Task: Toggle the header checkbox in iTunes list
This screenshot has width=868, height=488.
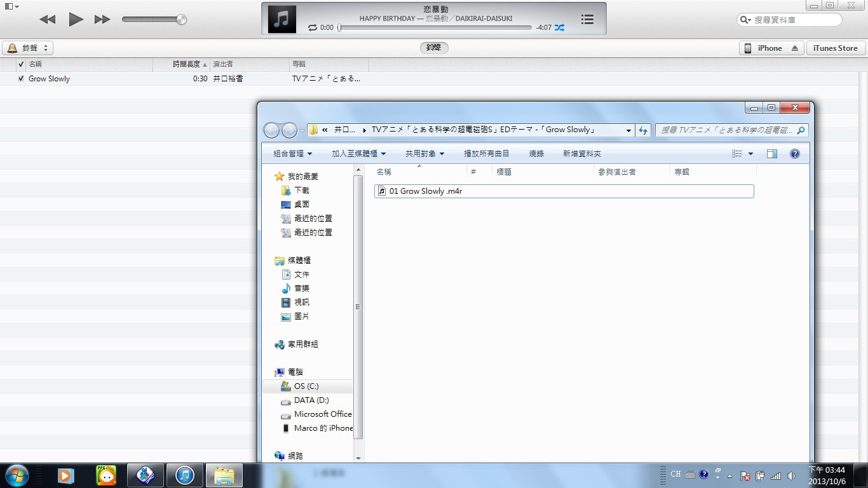Action: [21, 64]
